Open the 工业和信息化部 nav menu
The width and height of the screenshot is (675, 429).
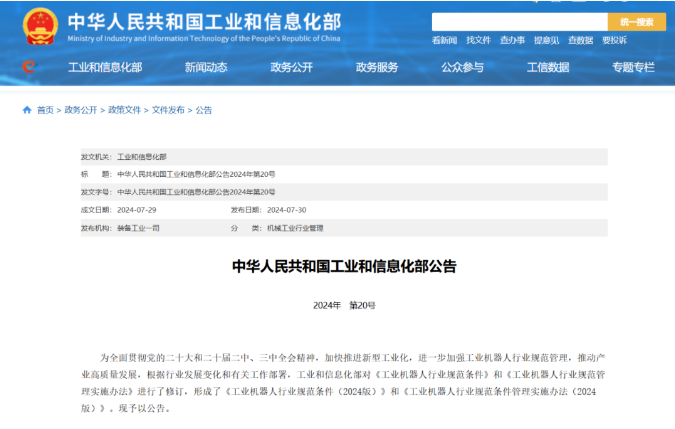(x=105, y=67)
